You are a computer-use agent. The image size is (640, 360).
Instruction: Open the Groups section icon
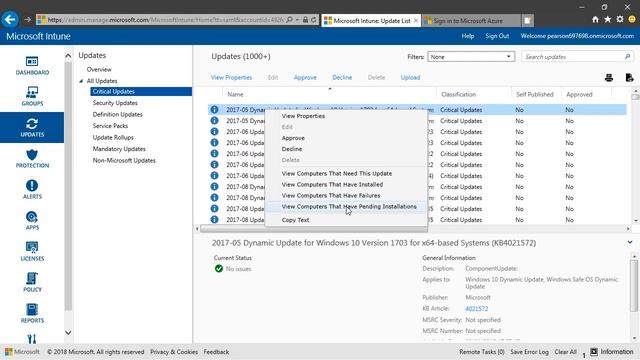(x=32, y=92)
